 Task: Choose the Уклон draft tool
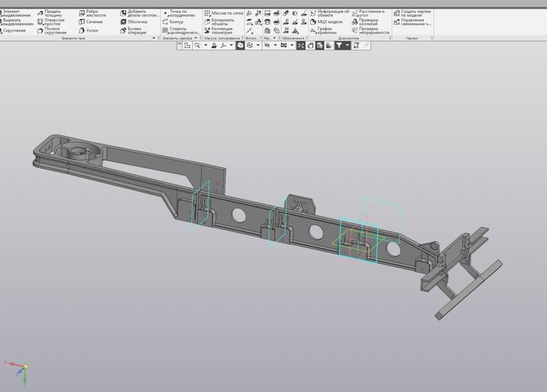click(88, 31)
